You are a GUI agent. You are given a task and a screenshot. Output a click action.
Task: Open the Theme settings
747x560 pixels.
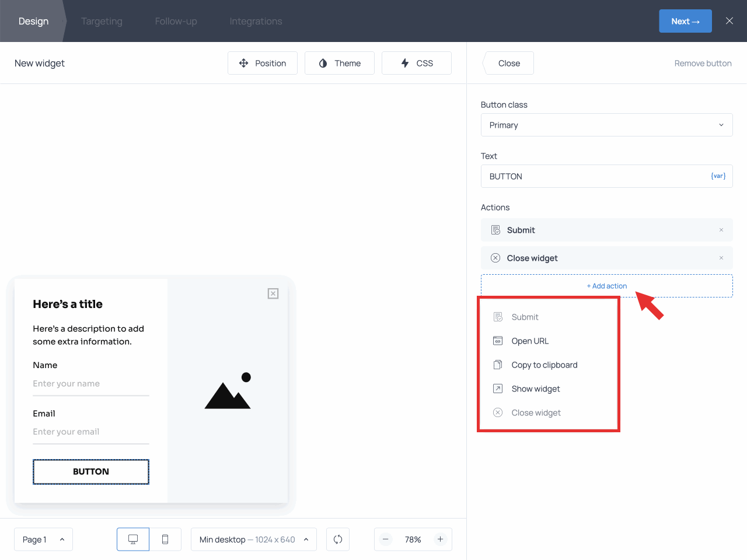[340, 63]
